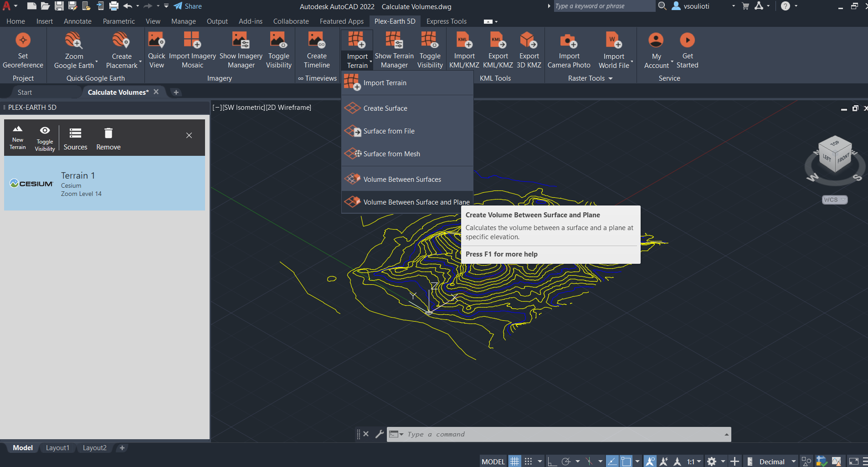
Task: Toggle Visibility in the Imagery ribbon group
Action: (278, 50)
